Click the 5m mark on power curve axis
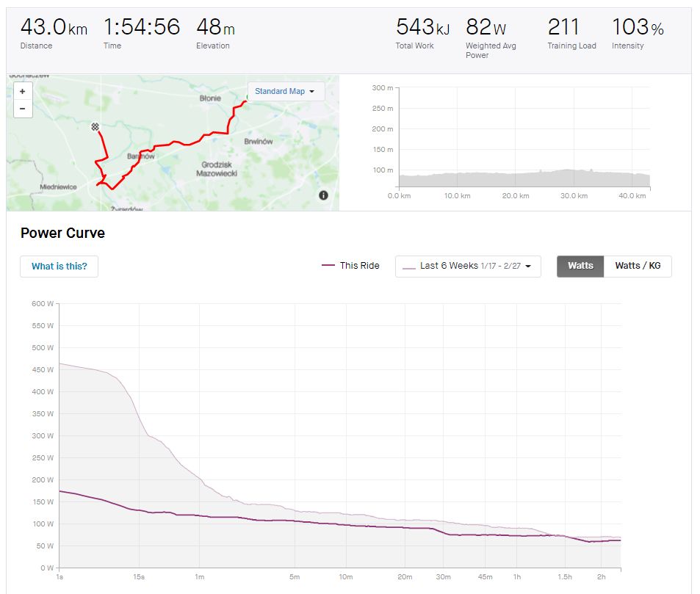The width and height of the screenshot is (700, 594). 295,577
